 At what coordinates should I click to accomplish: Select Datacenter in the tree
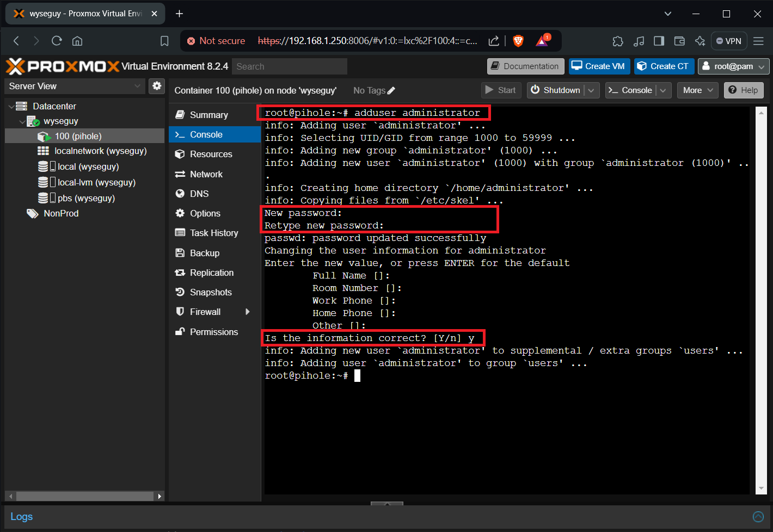click(54, 106)
